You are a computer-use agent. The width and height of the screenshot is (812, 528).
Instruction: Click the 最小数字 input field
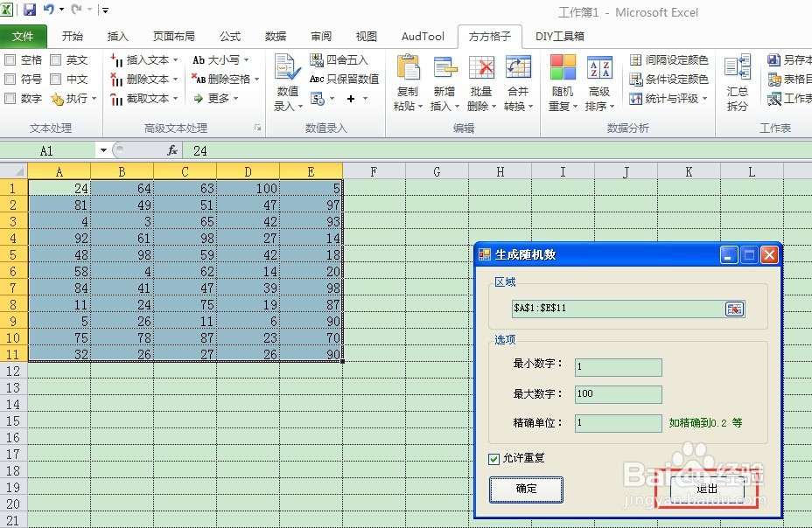[x=619, y=366]
